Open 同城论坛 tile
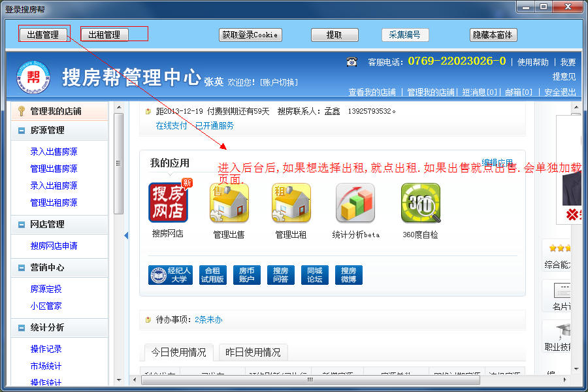The height and width of the screenshot is (392, 588). (x=315, y=275)
